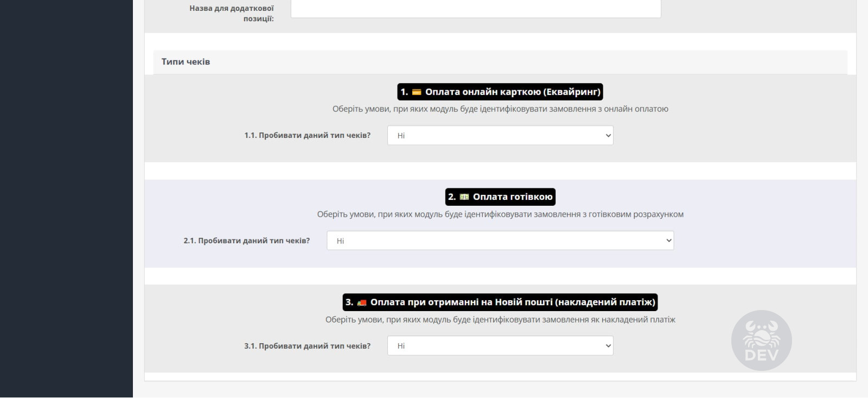Click the 'Оплата онлайн карткою (Еквайринг)' heading badge

500,92
